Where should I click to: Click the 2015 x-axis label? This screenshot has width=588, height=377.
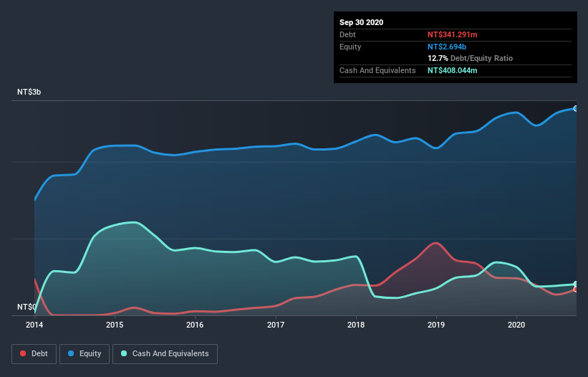click(x=115, y=325)
